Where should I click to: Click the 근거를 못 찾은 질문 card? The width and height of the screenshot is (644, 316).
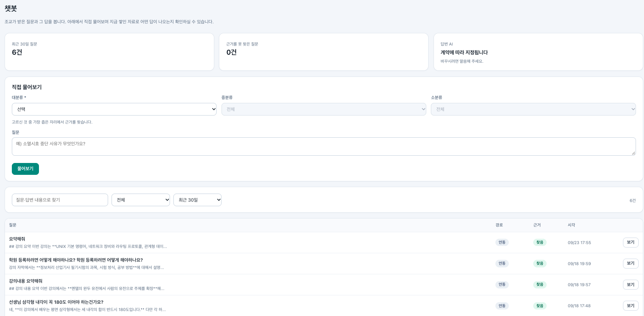(324, 52)
